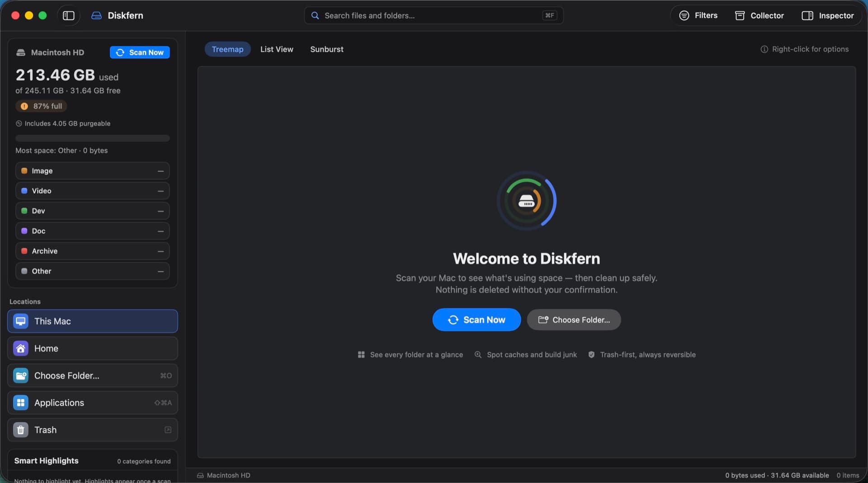Screen dimensions: 868x483
Task: Click the Macintosh HD disk icon
Action: click(x=21, y=52)
